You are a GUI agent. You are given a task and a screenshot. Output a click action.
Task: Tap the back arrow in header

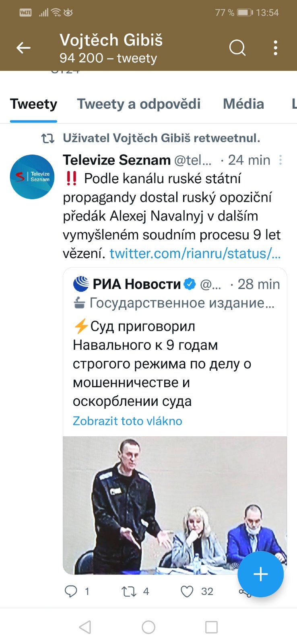coord(23,48)
